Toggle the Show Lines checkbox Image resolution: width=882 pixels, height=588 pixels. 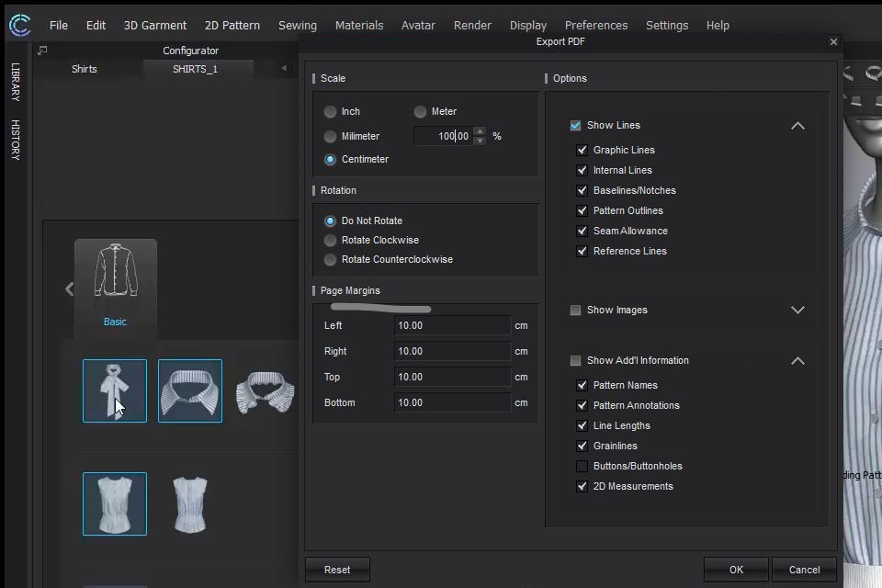coord(575,125)
